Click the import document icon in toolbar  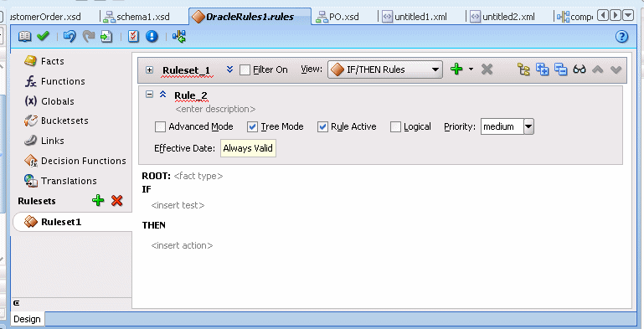pos(106,37)
